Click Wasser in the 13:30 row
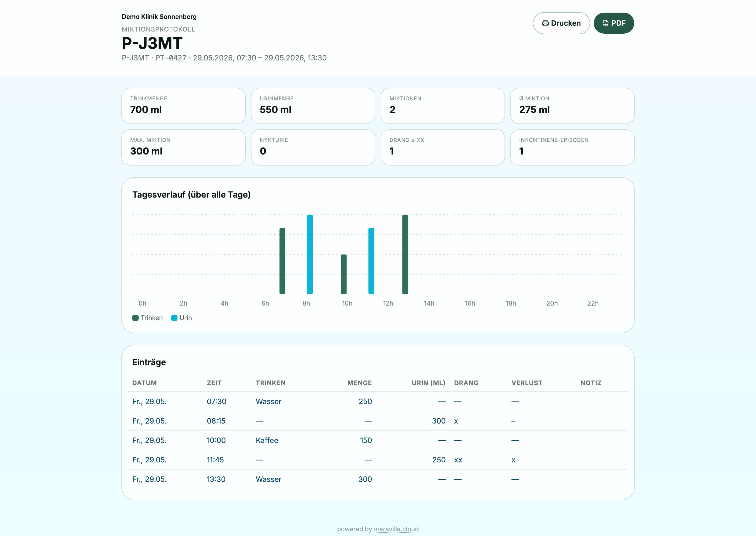The image size is (756, 536). [268, 479]
